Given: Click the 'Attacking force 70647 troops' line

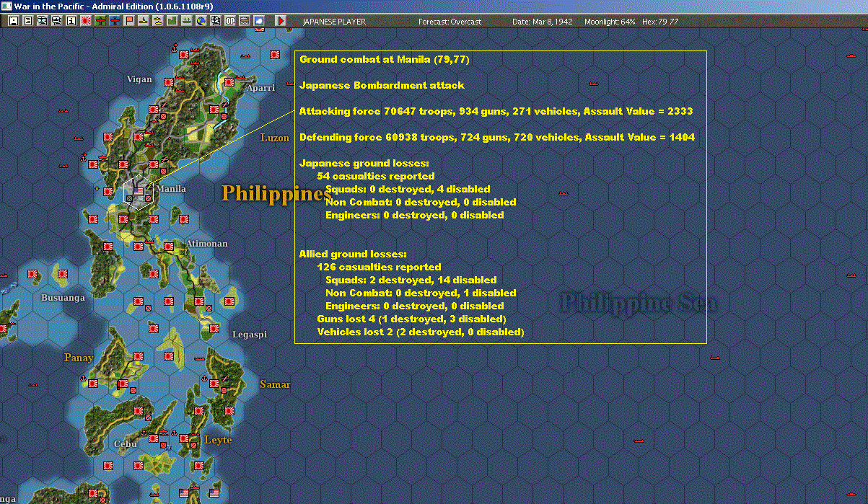Looking at the screenshot, I should point(496,111).
